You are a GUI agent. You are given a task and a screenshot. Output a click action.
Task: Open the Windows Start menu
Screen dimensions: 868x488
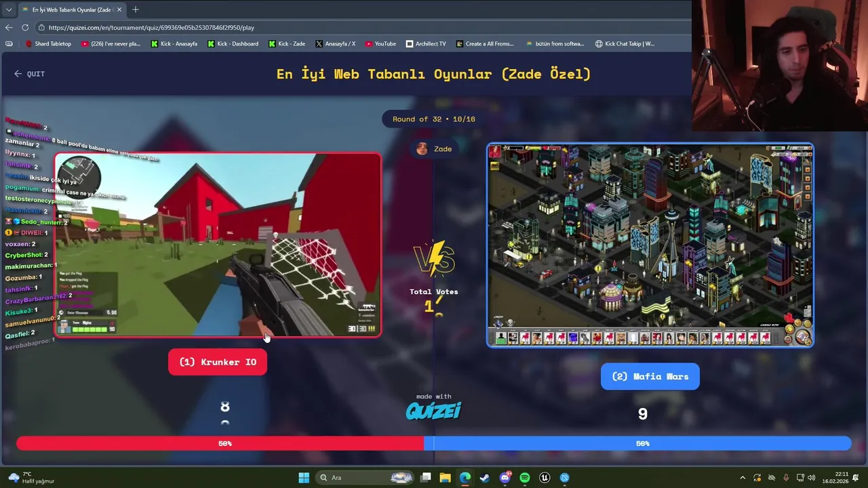(x=304, y=478)
